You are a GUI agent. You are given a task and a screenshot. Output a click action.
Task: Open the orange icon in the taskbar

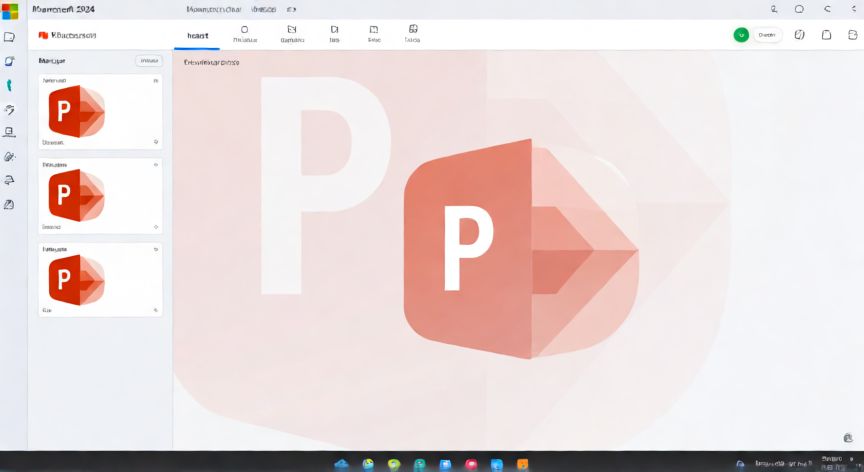tap(522, 464)
